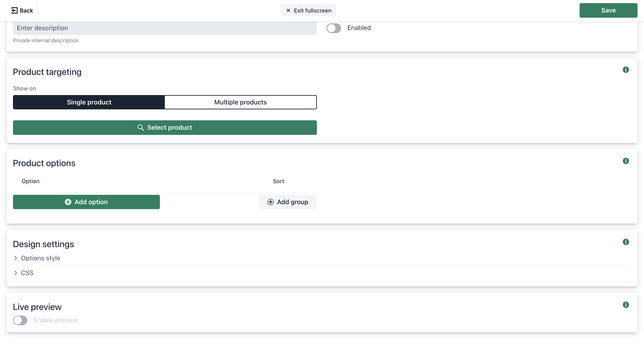This screenshot has width=644, height=348.
Task: Click the info icon next to Product options
Action: coord(626,161)
